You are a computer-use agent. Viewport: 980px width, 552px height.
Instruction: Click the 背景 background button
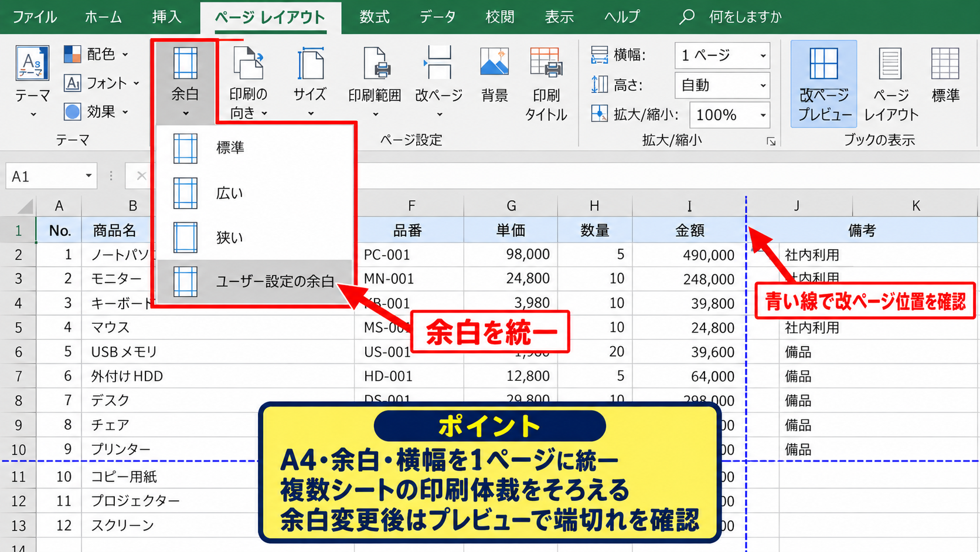(494, 75)
